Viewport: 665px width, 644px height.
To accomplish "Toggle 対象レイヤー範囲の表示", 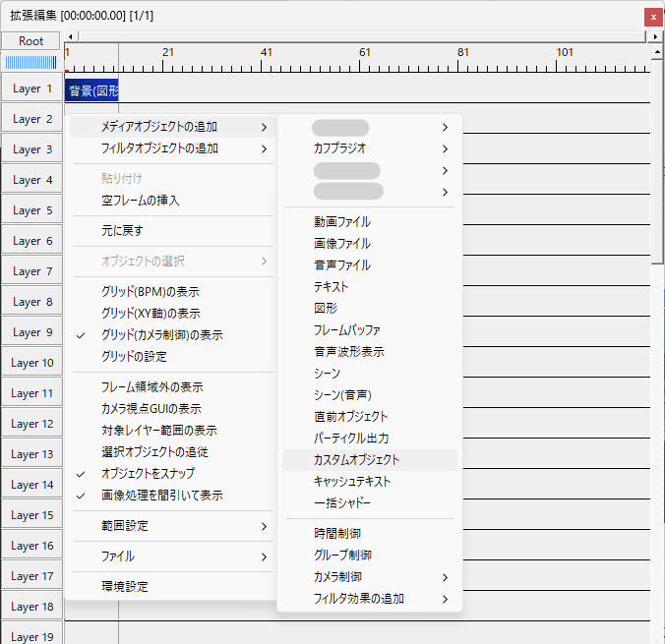I will [x=173, y=431].
